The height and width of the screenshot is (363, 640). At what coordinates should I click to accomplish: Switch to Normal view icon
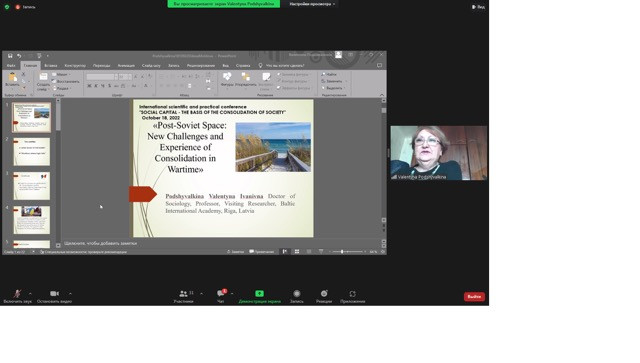[x=284, y=252]
